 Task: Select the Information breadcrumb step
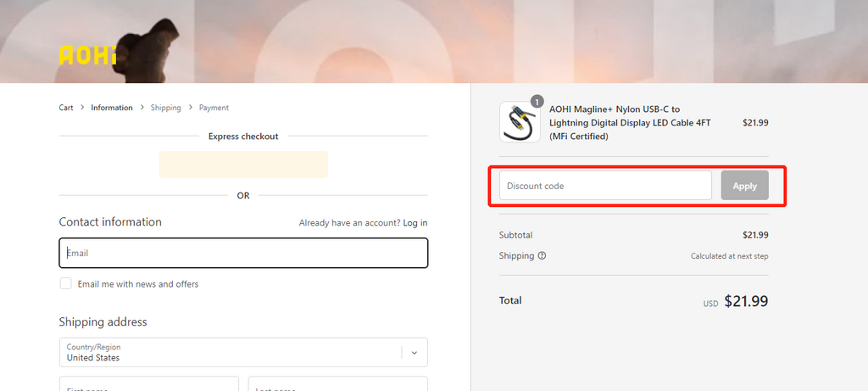[112, 108]
